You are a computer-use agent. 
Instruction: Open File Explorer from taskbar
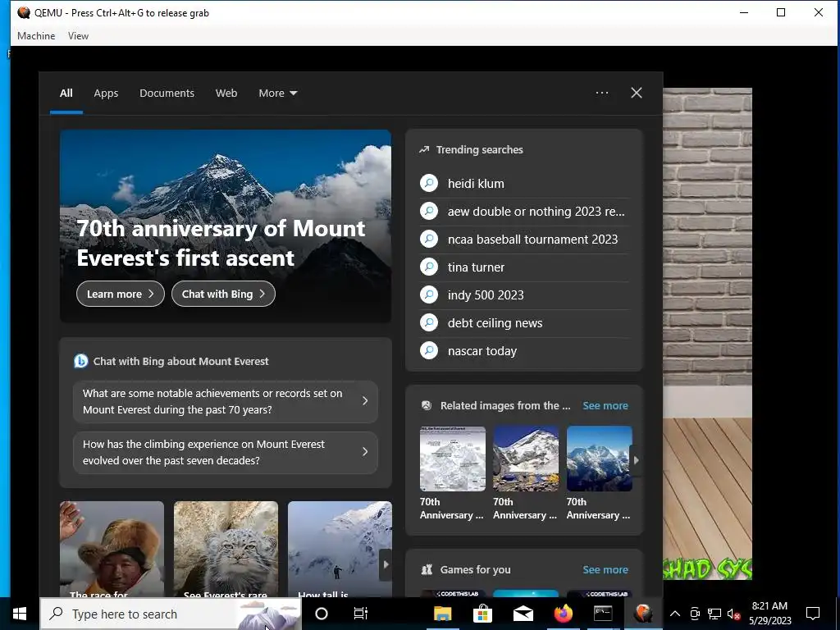coord(442,614)
